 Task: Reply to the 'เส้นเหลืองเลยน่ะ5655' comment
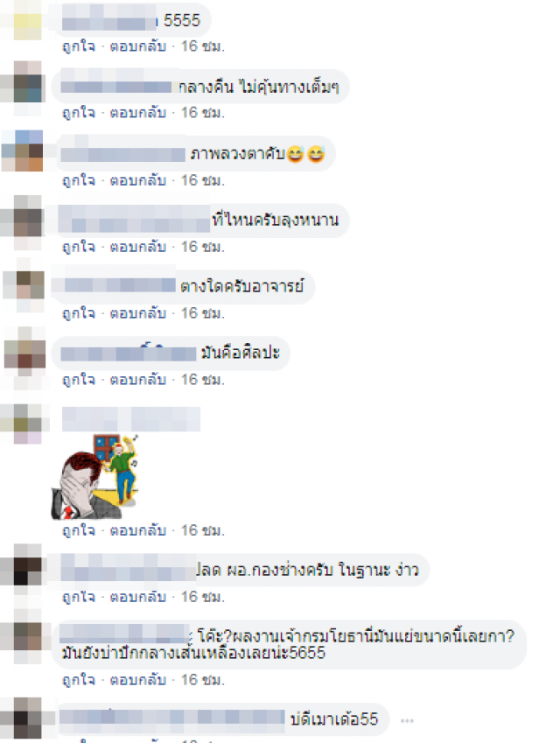pyautogui.click(x=138, y=680)
